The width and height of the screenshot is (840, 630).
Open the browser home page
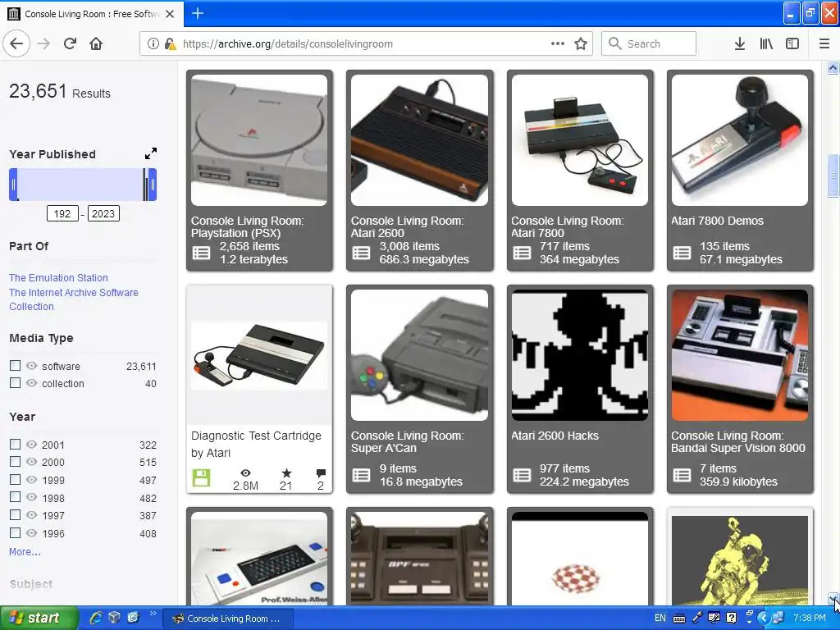96,44
